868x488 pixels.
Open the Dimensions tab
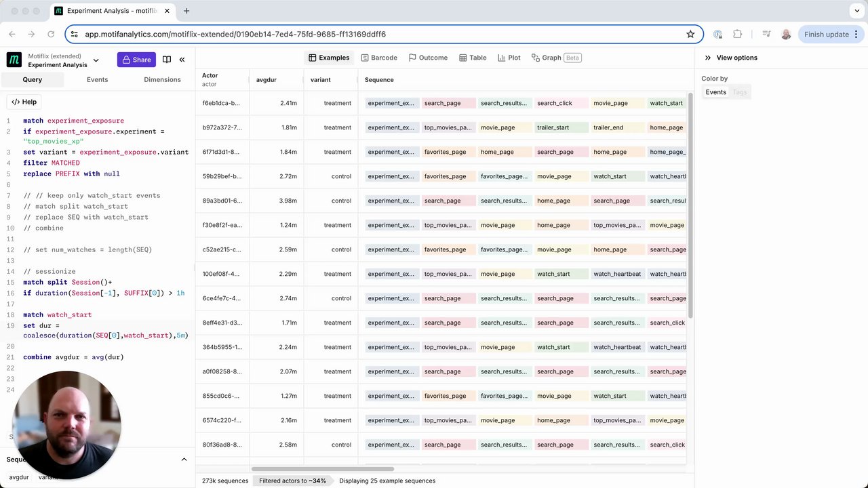pyautogui.click(x=162, y=79)
